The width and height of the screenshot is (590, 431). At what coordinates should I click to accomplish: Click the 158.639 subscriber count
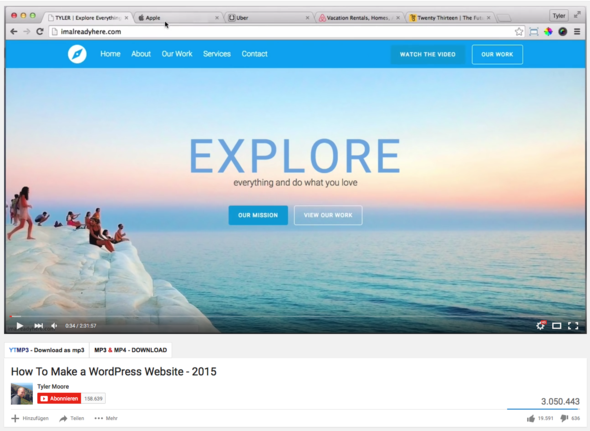pos(93,398)
